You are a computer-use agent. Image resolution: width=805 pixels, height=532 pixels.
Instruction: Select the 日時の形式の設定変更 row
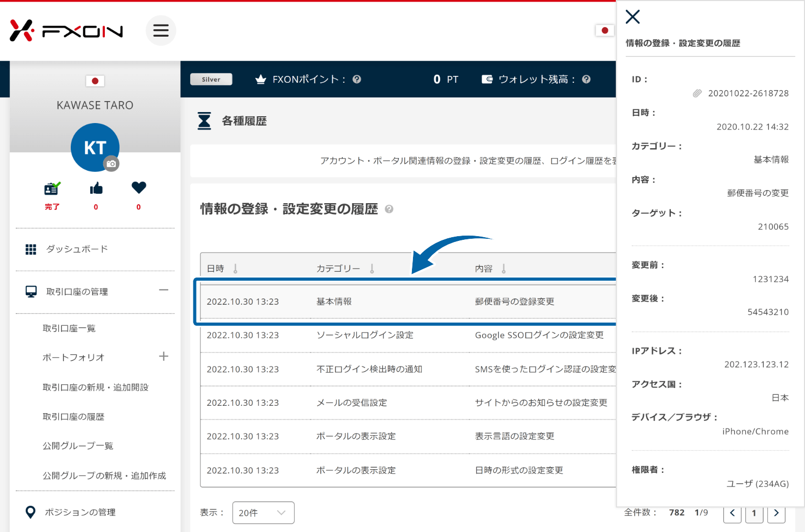[408, 470]
